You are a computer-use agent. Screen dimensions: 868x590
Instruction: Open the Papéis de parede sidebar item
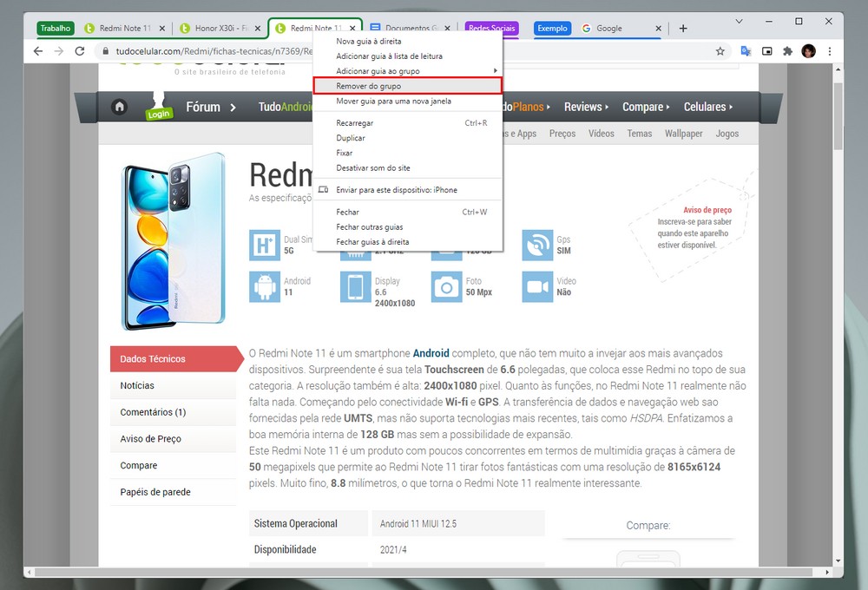pyautogui.click(x=174, y=492)
